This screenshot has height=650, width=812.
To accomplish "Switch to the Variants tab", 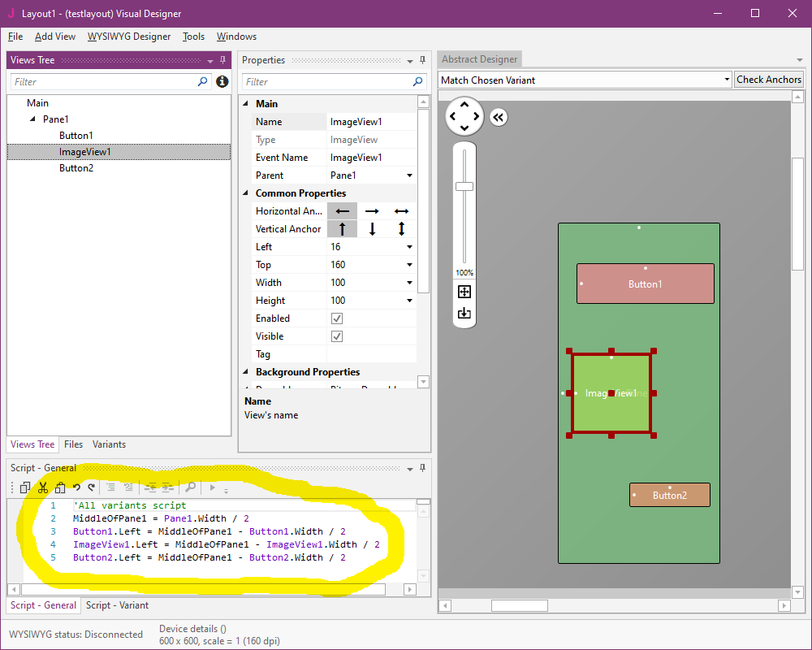I will [x=109, y=444].
